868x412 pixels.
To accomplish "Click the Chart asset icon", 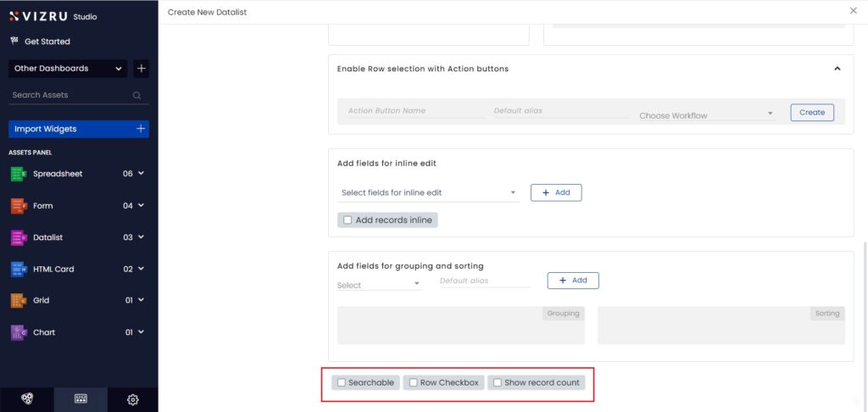I will tap(18, 332).
